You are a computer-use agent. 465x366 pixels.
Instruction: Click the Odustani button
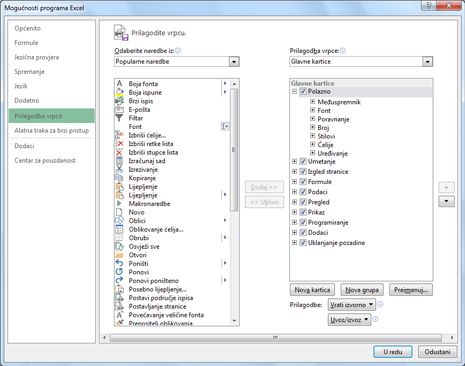point(437,352)
